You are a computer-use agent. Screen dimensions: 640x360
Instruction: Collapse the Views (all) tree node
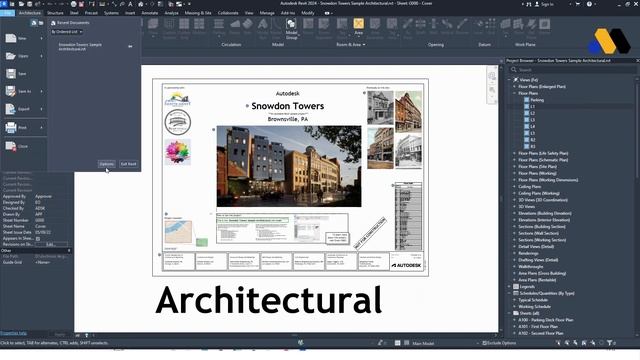point(509,80)
